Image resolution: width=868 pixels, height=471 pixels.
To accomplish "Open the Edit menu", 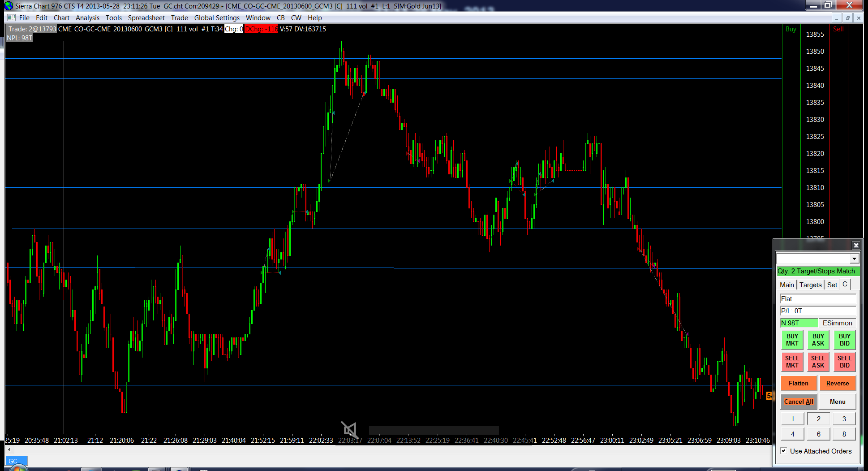I will [42, 18].
